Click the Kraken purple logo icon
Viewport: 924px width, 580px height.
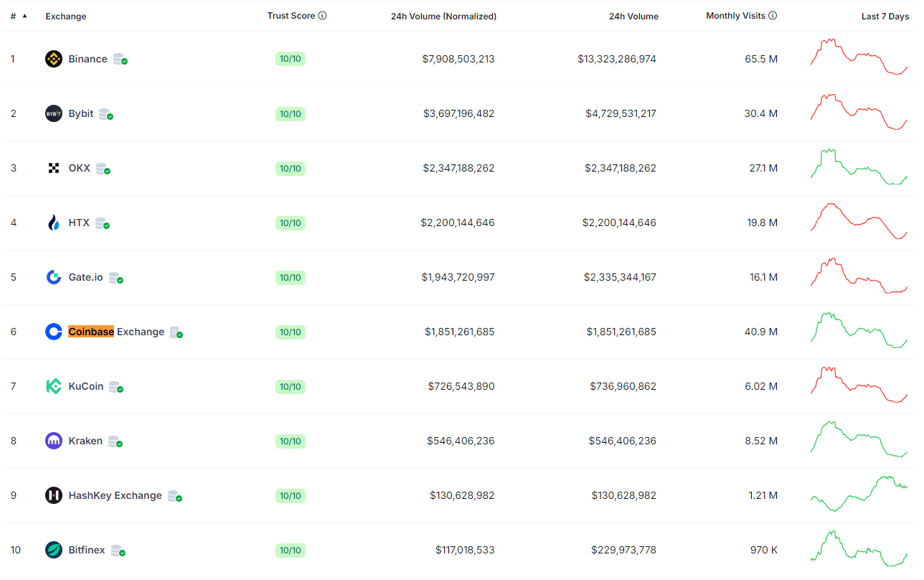pos(54,441)
